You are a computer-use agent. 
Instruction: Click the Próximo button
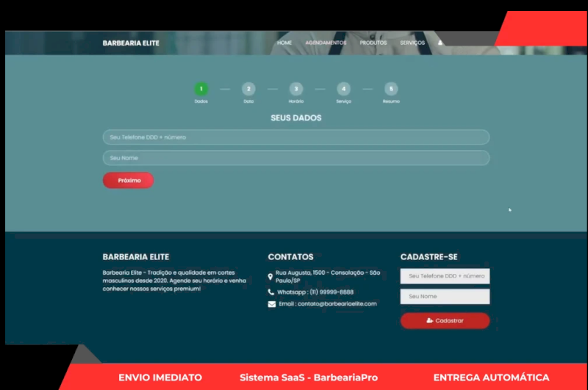pos(128,180)
